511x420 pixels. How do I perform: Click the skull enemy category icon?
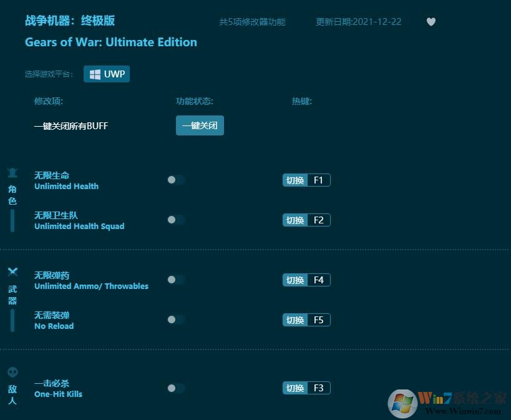(x=12, y=372)
